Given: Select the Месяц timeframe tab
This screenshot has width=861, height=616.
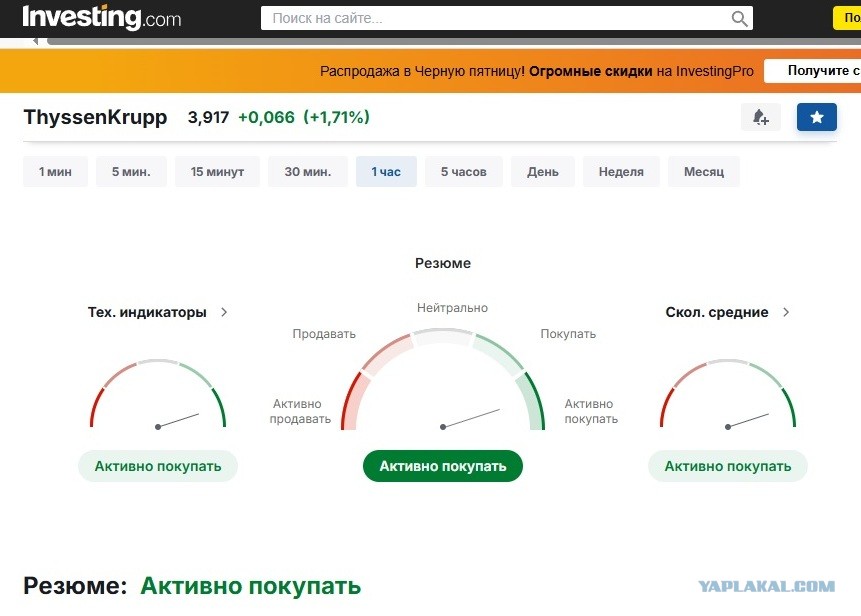Looking at the screenshot, I should coord(703,171).
